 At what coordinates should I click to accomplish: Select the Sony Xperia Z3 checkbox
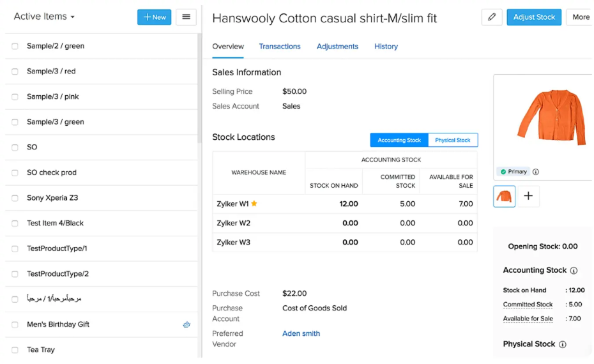click(x=15, y=198)
